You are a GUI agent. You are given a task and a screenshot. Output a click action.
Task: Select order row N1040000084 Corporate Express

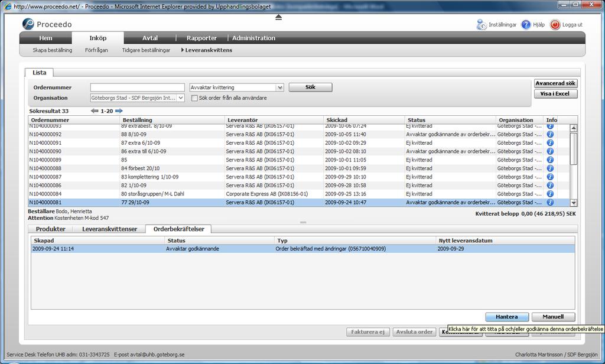point(299,194)
